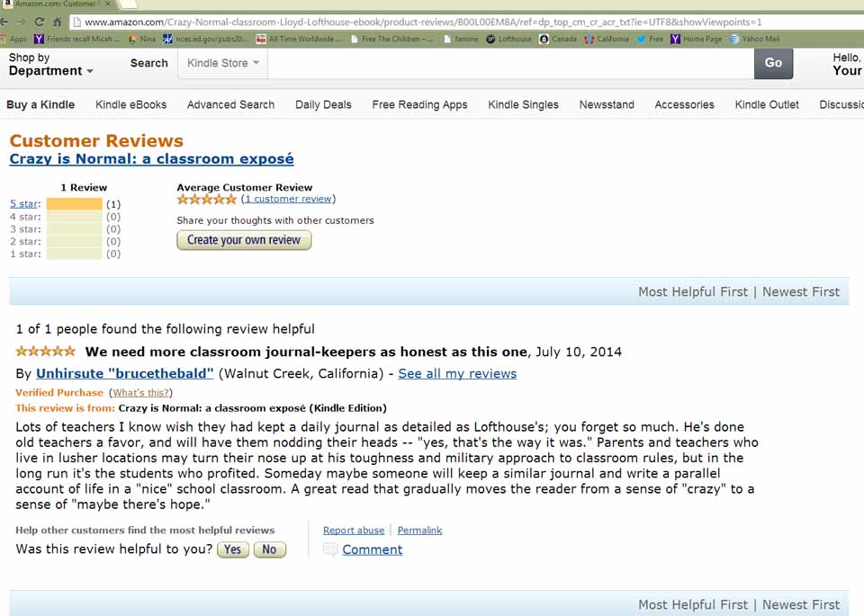
Task: Open the Yahoo Mail bookmark
Action: (754, 40)
